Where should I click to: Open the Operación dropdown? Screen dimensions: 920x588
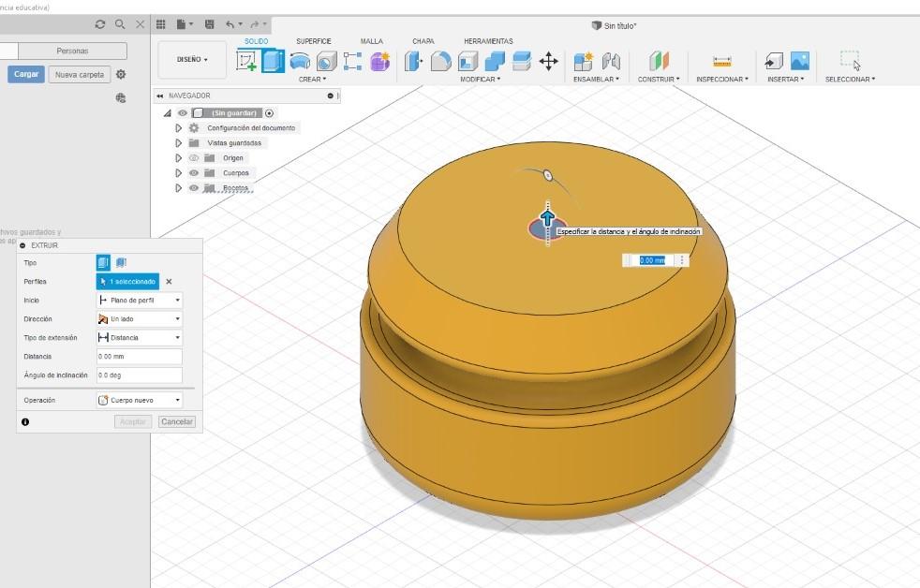[x=140, y=400]
